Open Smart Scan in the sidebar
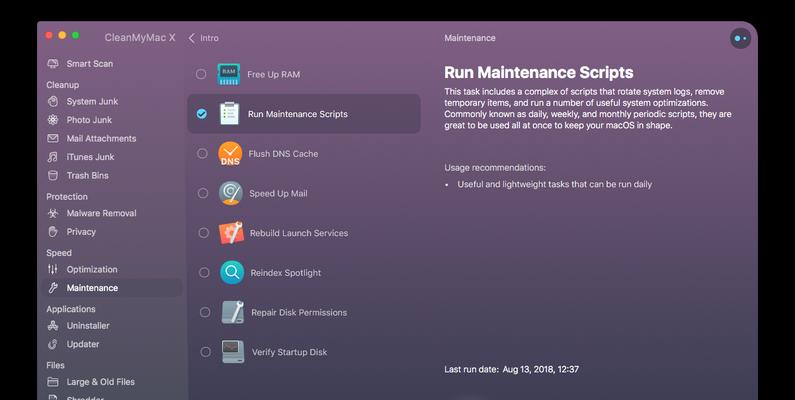Image resolution: width=795 pixels, height=400 pixels. tap(90, 64)
